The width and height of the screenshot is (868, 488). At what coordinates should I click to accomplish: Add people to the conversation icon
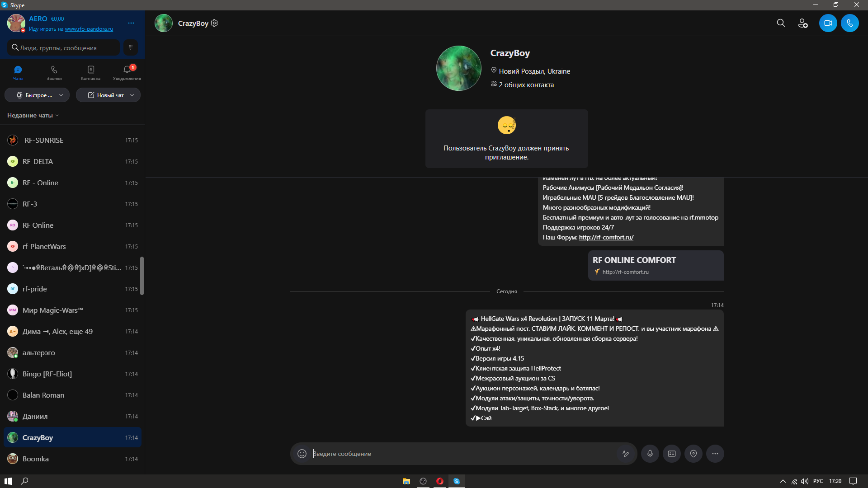tap(803, 23)
